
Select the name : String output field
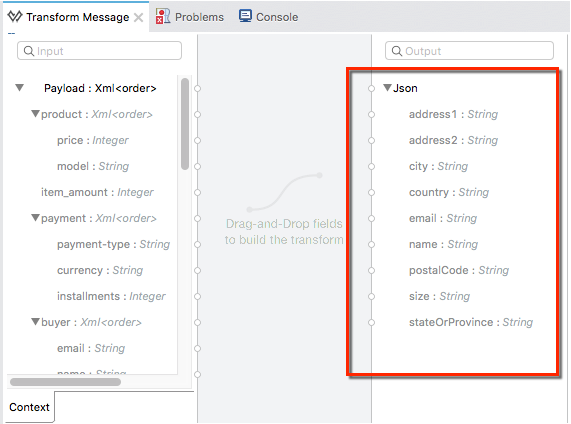[x=443, y=244]
